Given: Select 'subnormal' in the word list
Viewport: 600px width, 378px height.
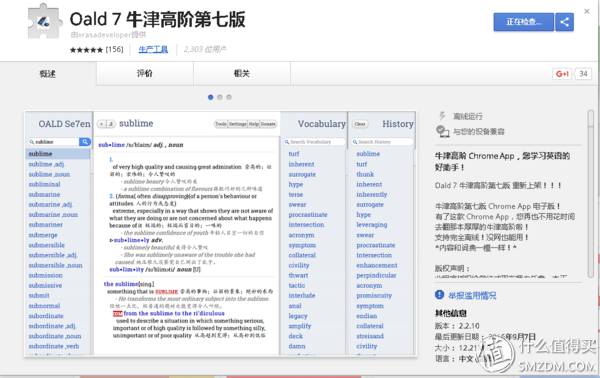Looking at the screenshot, I should [44, 306].
